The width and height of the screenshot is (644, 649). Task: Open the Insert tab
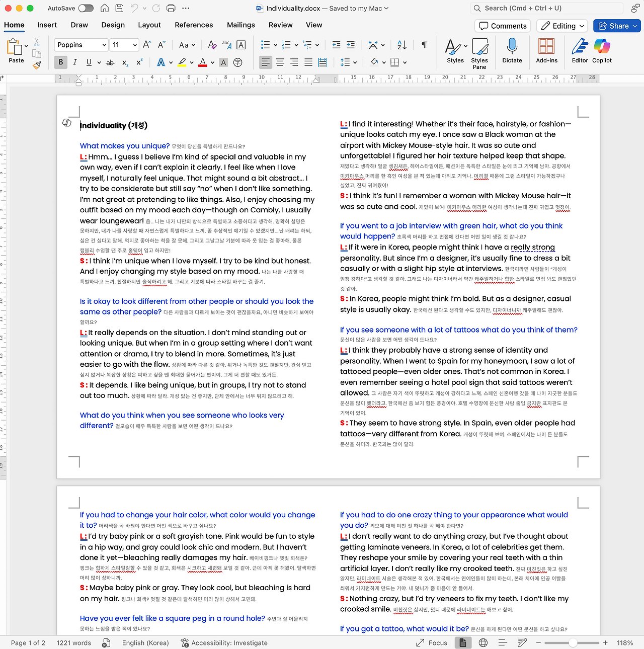[x=47, y=25]
